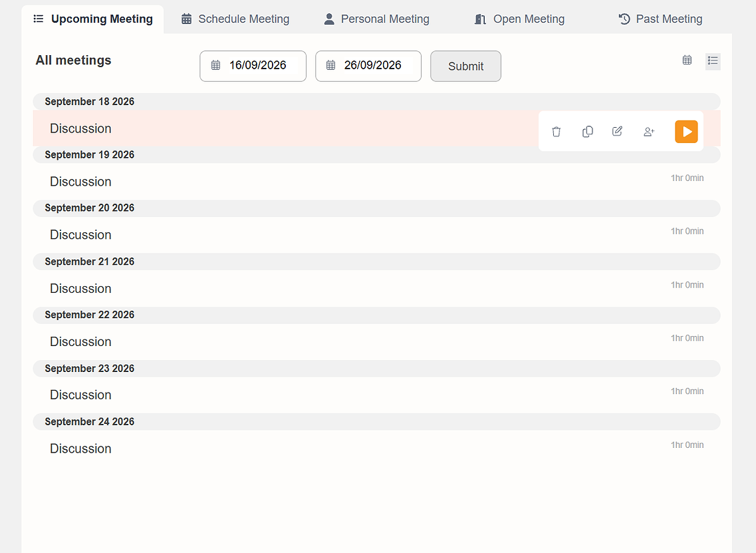Click the September 18 2026 date header
756x553 pixels.
click(x=376, y=101)
